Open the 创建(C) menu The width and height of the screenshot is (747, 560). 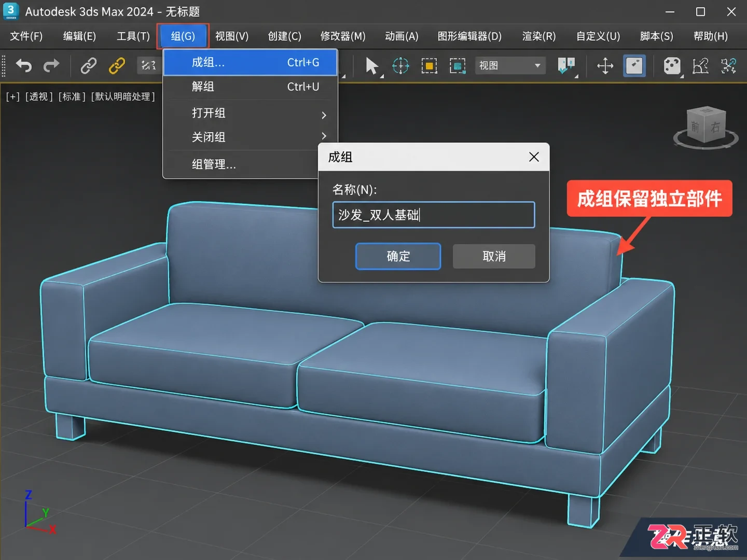click(285, 36)
